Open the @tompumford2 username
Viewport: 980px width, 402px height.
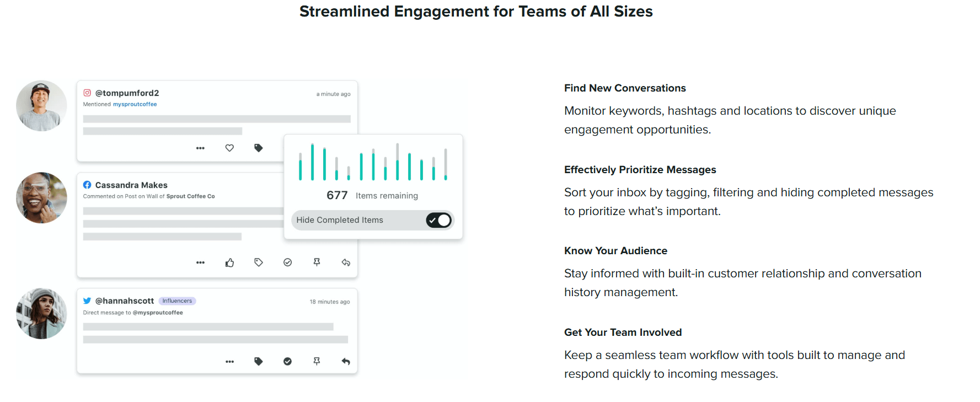(x=127, y=93)
